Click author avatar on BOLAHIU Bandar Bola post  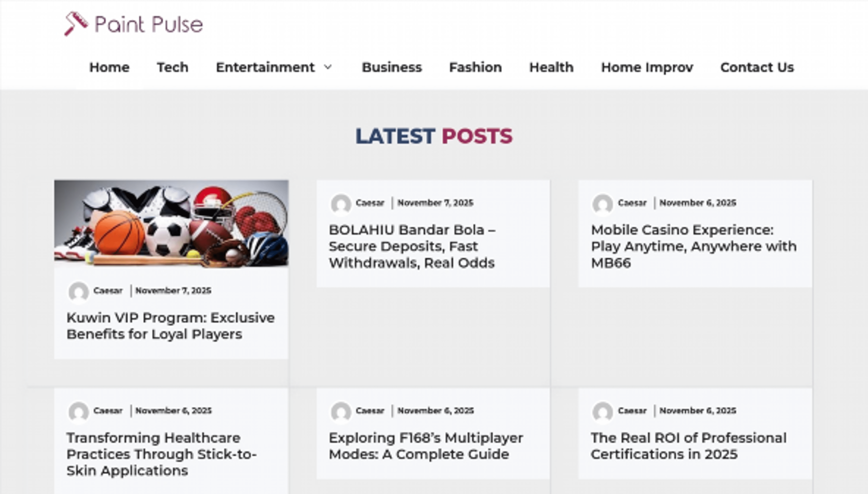341,204
